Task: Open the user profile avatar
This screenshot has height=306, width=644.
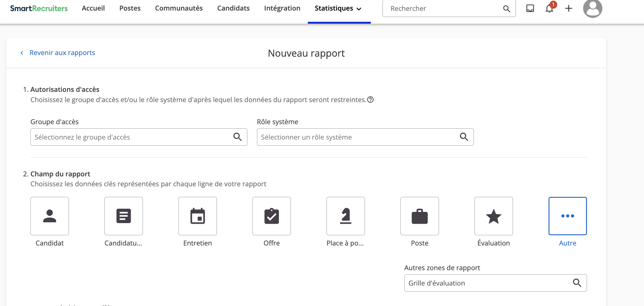Action: click(x=593, y=8)
